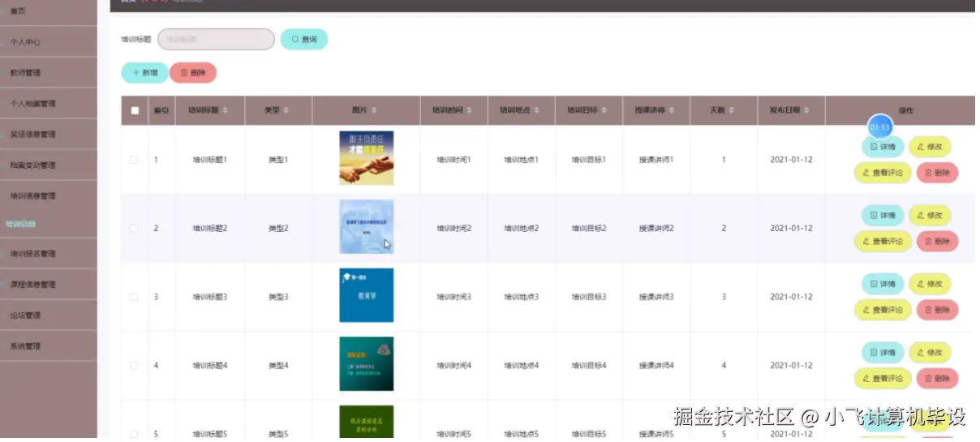Sort by 培训地点 column arrows
Screen dimensions: 980x442
pos(537,110)
